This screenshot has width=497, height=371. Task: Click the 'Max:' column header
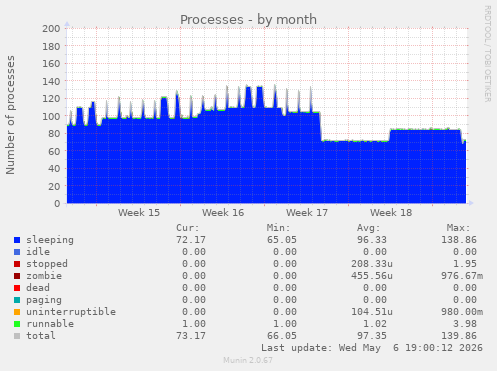[458, 228]
